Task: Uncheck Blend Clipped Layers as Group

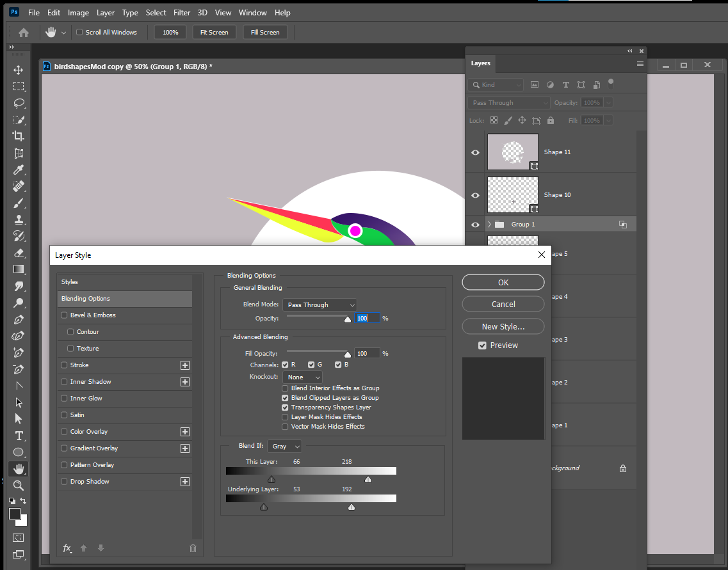Action: click(285, 397)
